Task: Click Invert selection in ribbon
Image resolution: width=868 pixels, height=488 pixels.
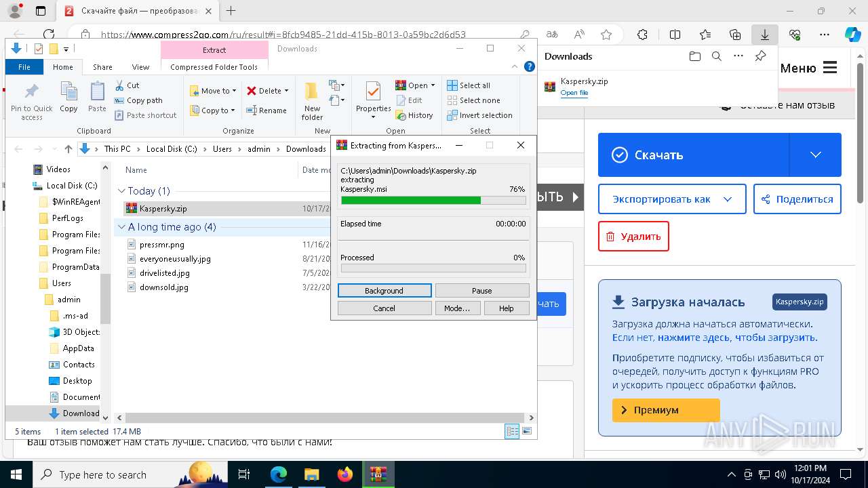Action: coord(479,115)
